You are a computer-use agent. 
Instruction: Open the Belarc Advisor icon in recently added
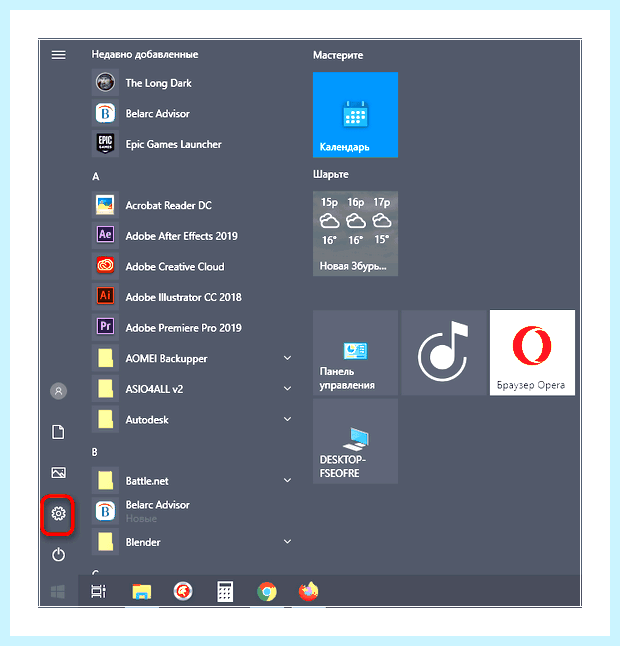pos(105,113)
